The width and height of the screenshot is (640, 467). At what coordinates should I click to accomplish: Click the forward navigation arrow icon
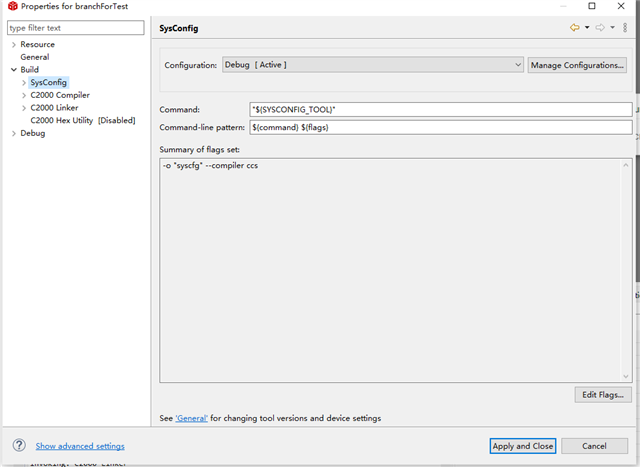click(600, 28)
